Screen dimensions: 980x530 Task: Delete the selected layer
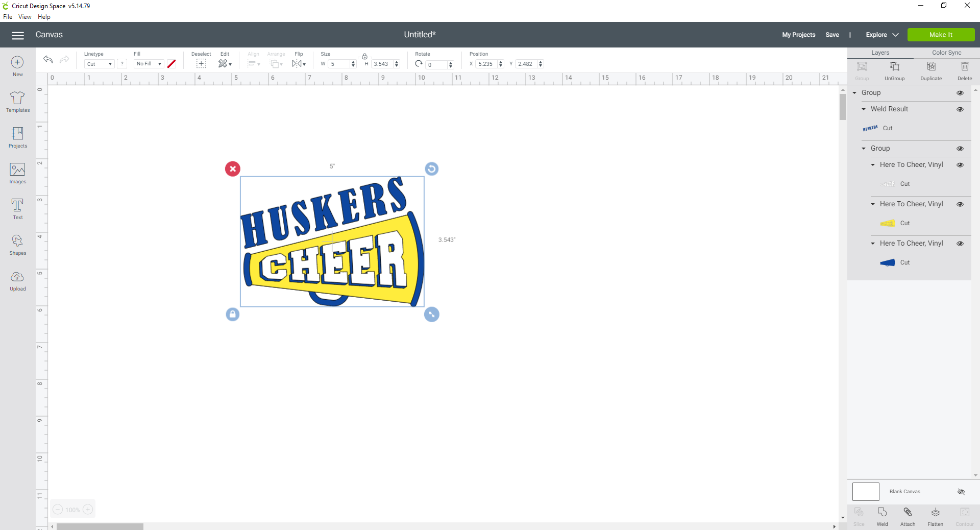click(x=965, y=70)
